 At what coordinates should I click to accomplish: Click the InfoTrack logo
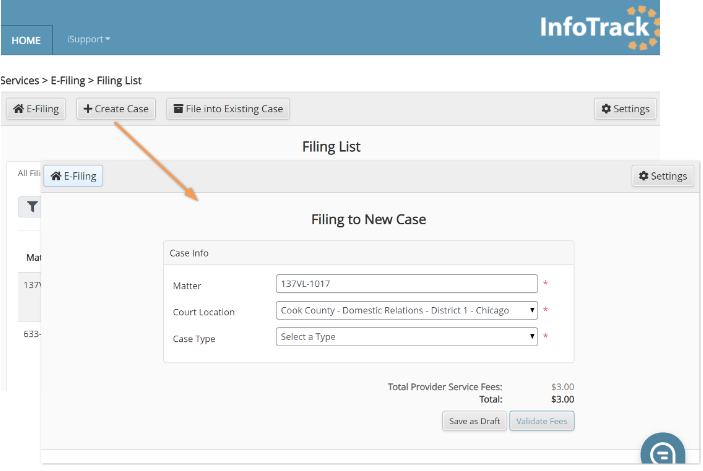(599, 27)
